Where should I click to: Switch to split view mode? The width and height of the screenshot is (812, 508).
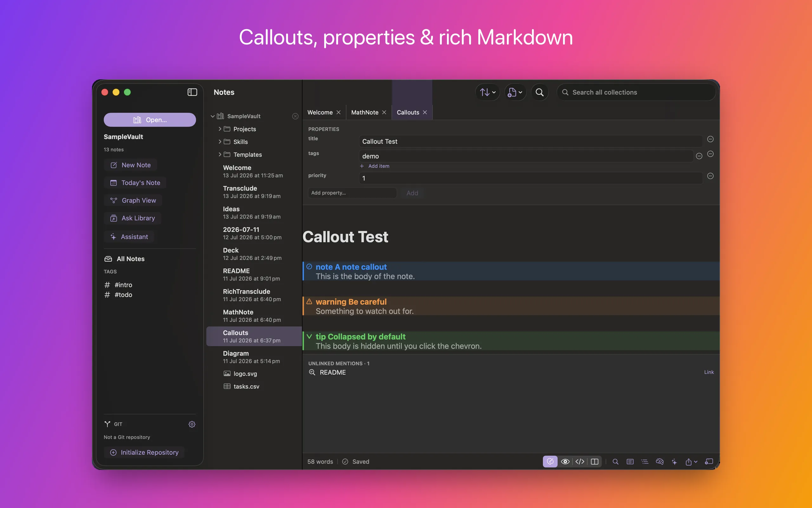pos(595,462)
